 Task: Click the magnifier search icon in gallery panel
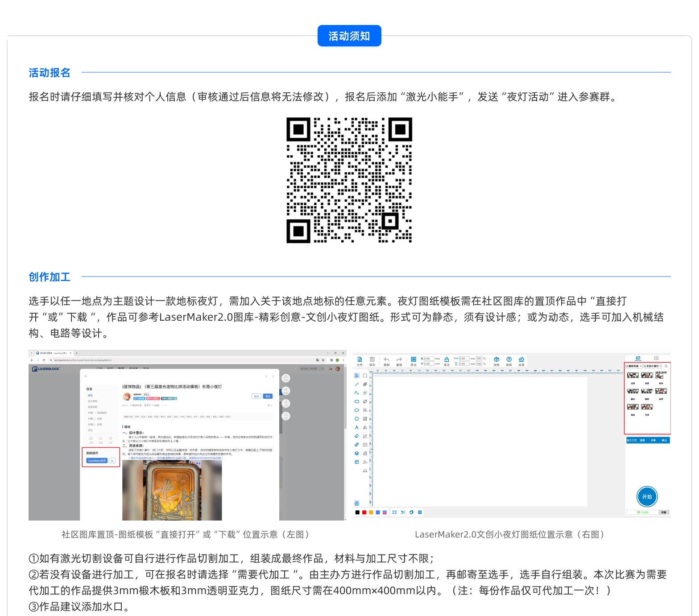pyautogui.click(x=666, y=366)
